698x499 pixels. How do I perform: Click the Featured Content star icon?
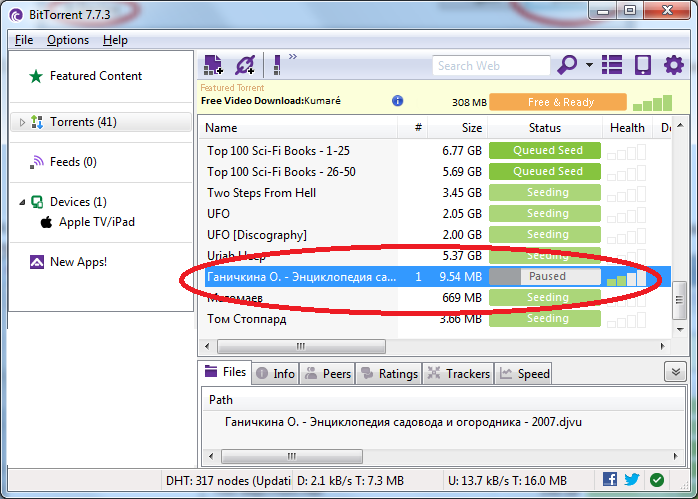[x=36, y=77]
